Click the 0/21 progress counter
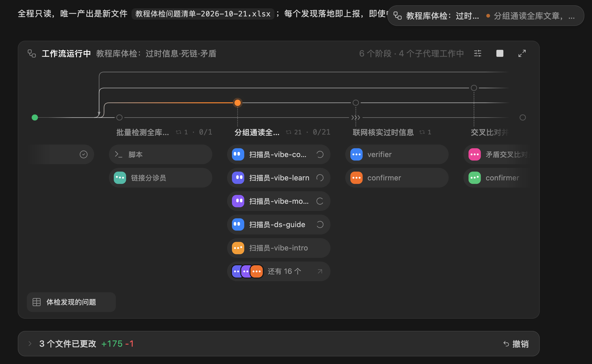This screenshot has height=364, width=592. (x=321, y=132)
